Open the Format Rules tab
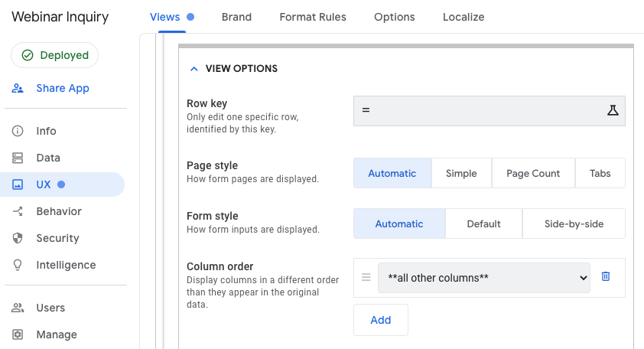Viewport: 644px width, 349px height. coord(313,17)
